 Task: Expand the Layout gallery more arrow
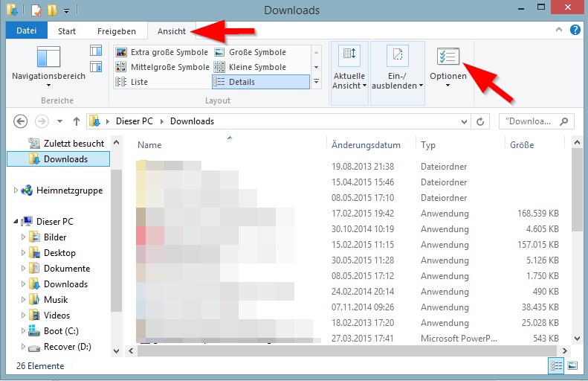pos(317,82)
